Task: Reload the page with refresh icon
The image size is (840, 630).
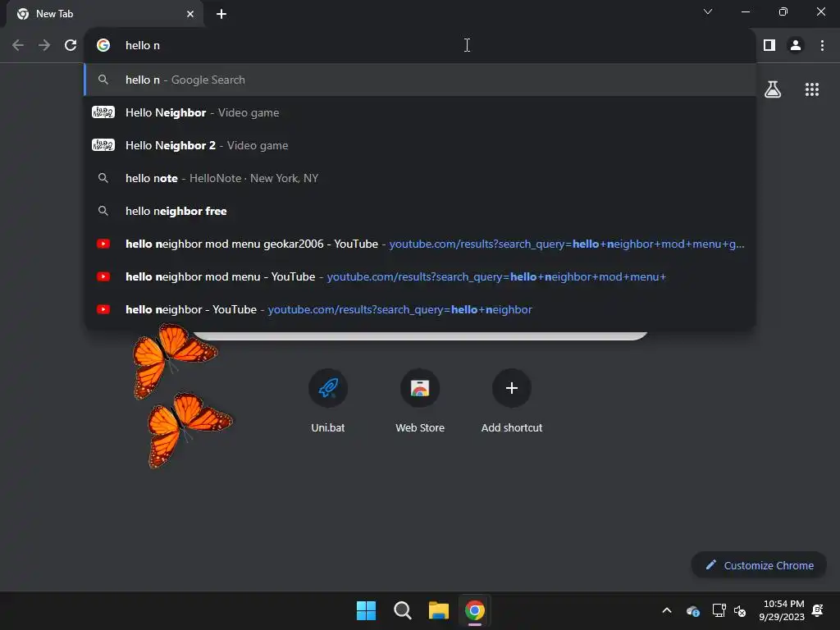Action: [71, 46]
